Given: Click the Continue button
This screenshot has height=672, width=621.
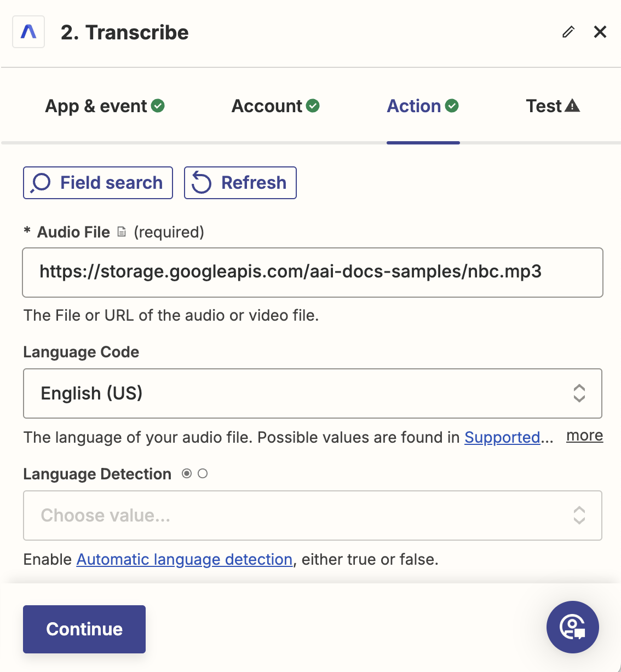Looking at the screenshot, I should click(x=84, y=629).
